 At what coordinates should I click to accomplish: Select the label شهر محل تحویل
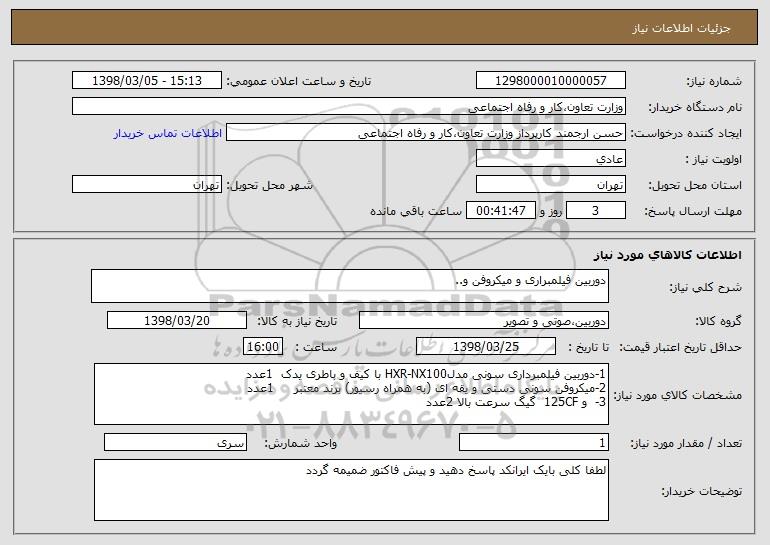pyautogui.click(x=269, y=185)
